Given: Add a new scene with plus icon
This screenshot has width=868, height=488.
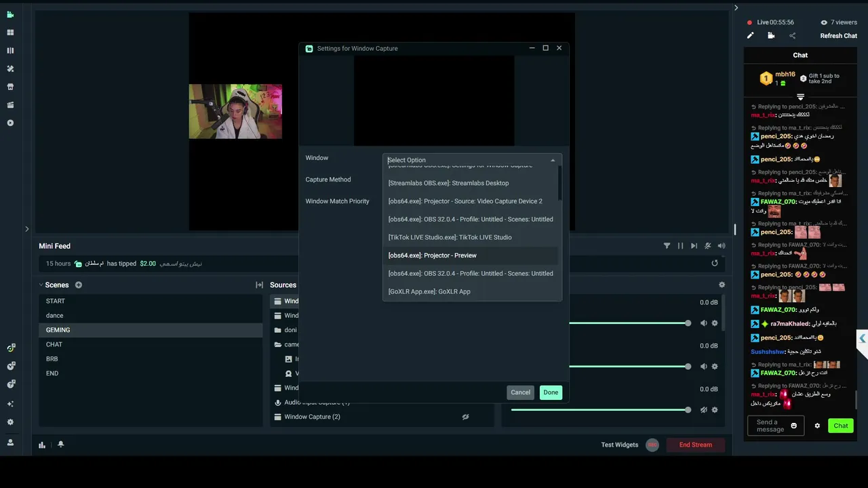Looking at the screenshot, I should (79, 285).
